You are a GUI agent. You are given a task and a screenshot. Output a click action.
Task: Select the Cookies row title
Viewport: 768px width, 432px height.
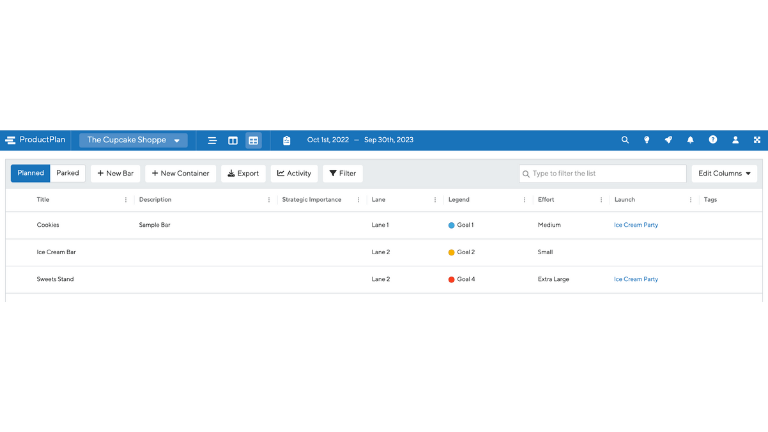point(48,225)
